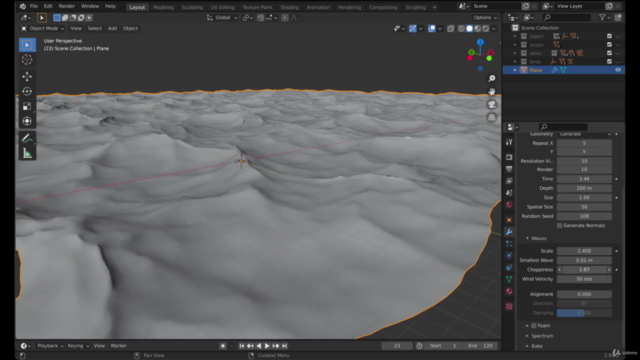Toggle other collection exclude checkbox
The image size is (640, 360).
[609, 53]
